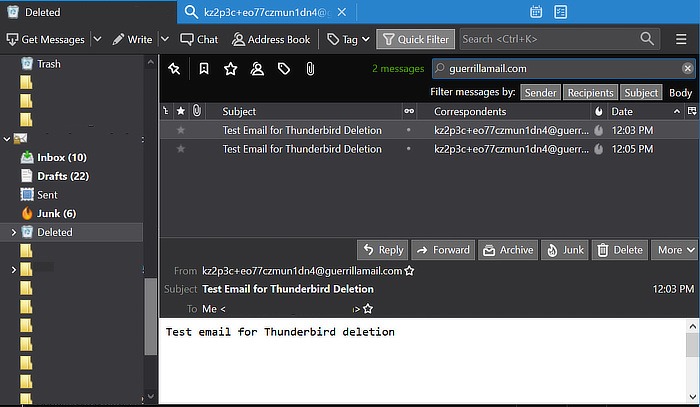Open the Calendar tab icon
The image size is (700, 407).
tap(536, 12)
